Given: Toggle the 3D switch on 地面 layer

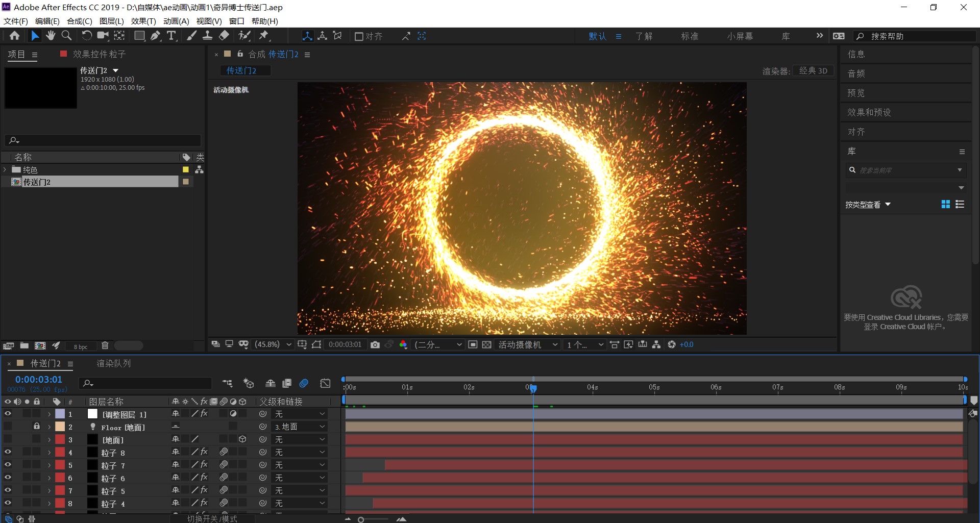Looking at the screenshot, I should pyautogui.click(x=242, y=439).
